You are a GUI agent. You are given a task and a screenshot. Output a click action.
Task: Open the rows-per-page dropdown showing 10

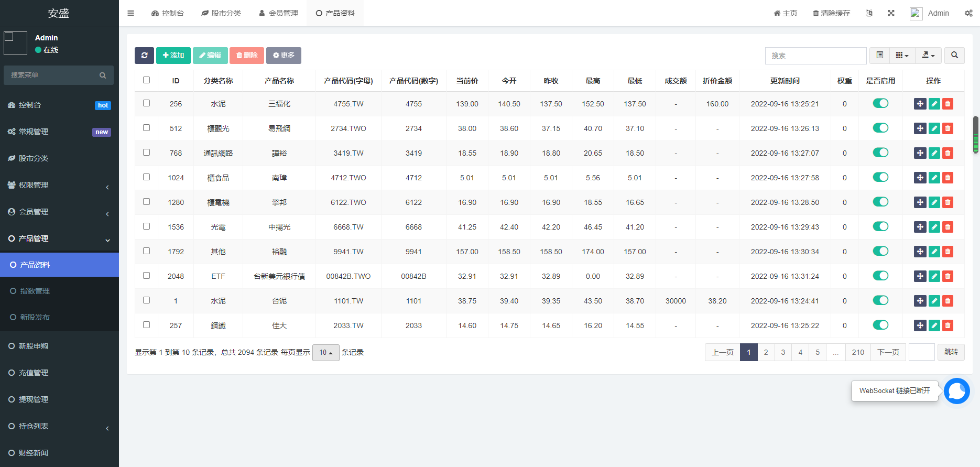[325, 353]
